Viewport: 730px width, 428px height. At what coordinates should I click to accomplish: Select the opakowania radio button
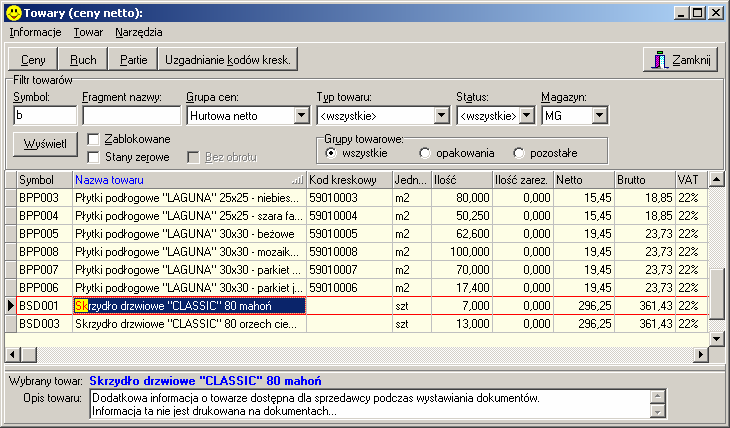tap(425, 153)
